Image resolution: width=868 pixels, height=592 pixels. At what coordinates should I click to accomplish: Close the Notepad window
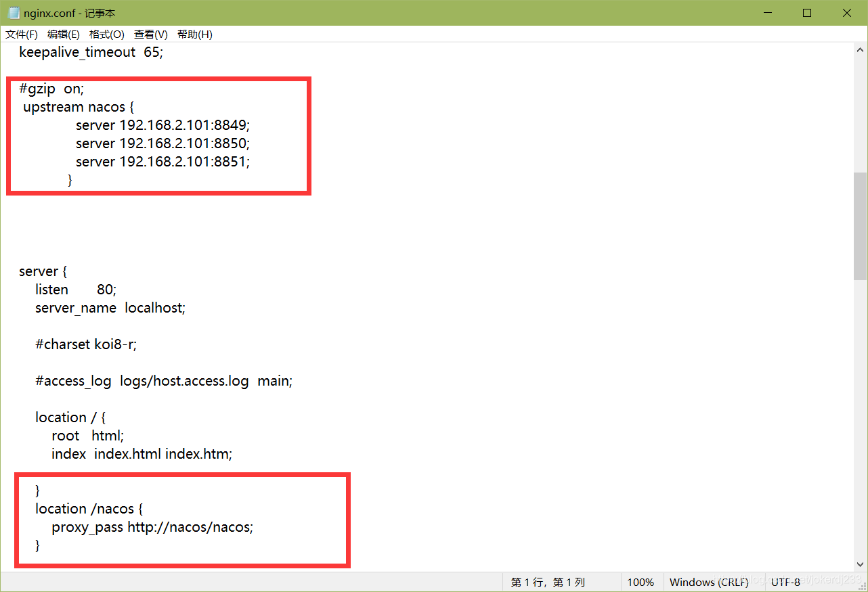(847, 13)
